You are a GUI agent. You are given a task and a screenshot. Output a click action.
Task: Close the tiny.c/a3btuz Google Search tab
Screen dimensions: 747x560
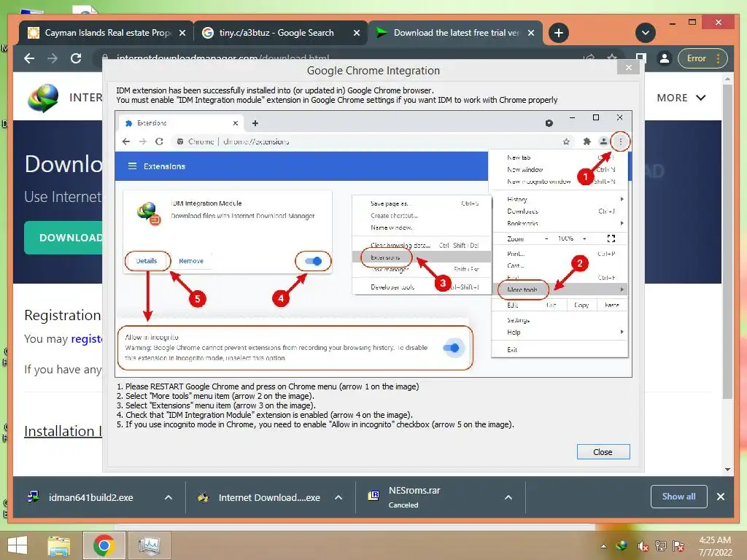(x=356, y=33)
